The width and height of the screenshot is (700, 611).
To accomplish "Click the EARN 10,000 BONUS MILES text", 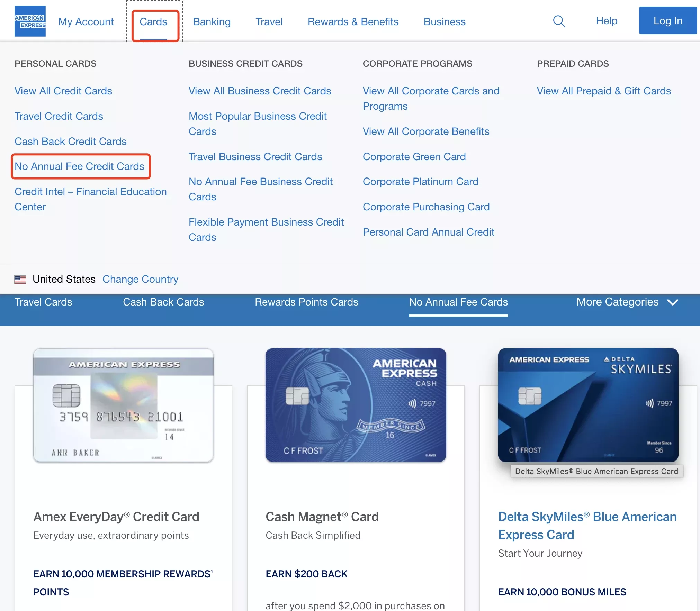I will [562, 592].
